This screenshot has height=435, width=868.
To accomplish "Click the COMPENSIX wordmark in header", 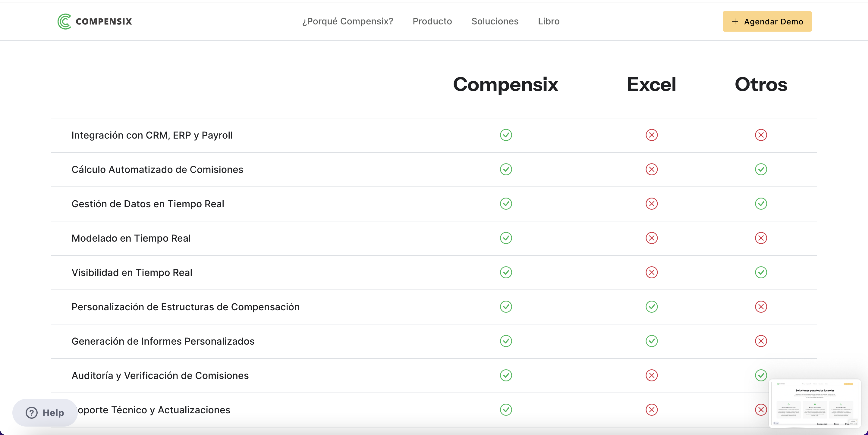I will [104, 22].
